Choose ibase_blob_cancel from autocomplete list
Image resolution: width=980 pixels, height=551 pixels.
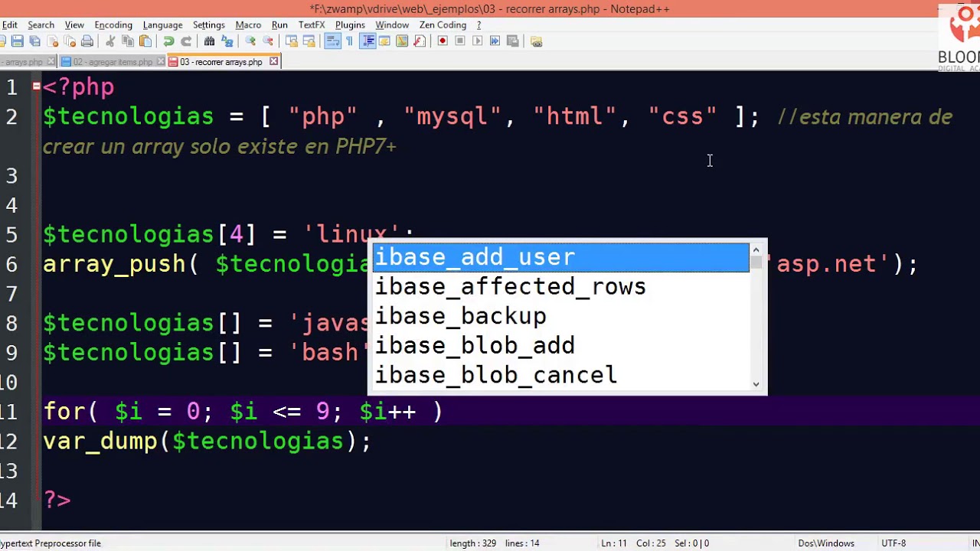coord(560,375)
